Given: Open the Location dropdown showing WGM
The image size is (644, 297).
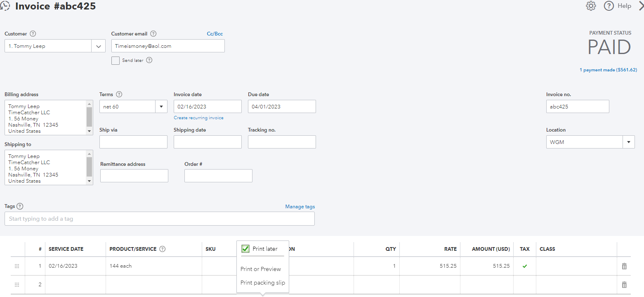Looking at the screenshot, I should pyautogui.click(x=629, y=142).
